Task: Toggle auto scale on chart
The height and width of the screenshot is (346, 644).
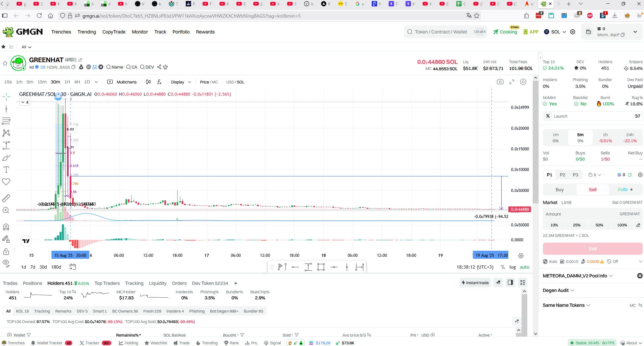Action: 524,267
